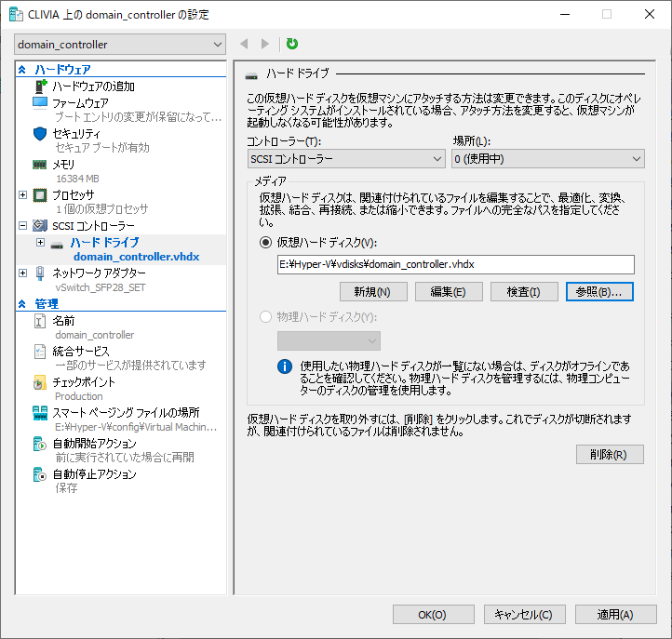Click the domain_controller.vhdx tree entry

[136, 257]
